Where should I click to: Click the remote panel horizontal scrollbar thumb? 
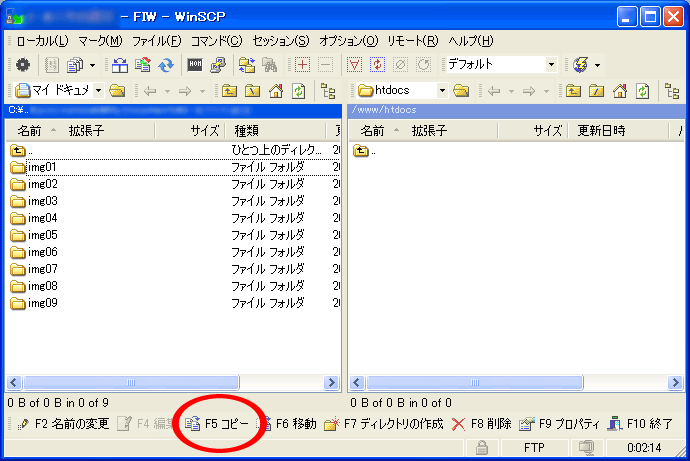point(475,382)
